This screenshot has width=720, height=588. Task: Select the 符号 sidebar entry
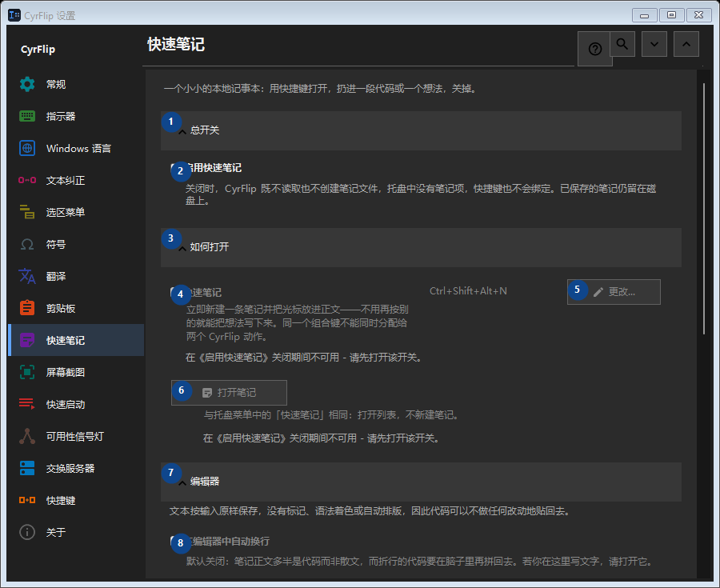76,244
